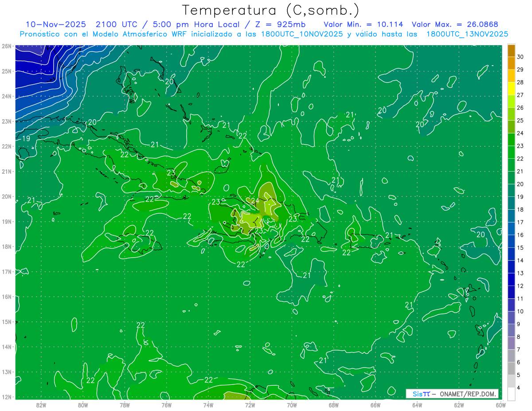Image resolution: width=532 pixels, height=411 pixels.
Task: Click the '20N' latitude axis label
Action: pos(6,196)
